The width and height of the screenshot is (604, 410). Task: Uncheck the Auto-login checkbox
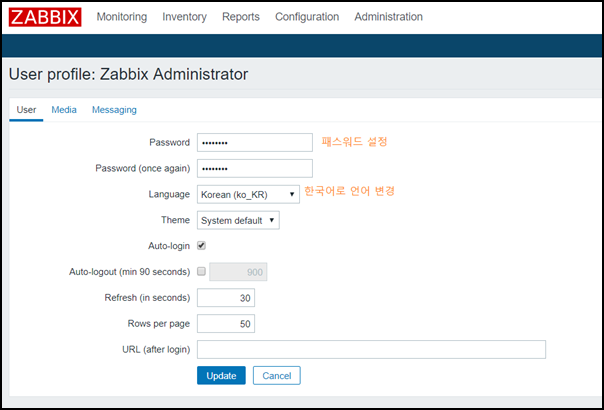(201, 245)
